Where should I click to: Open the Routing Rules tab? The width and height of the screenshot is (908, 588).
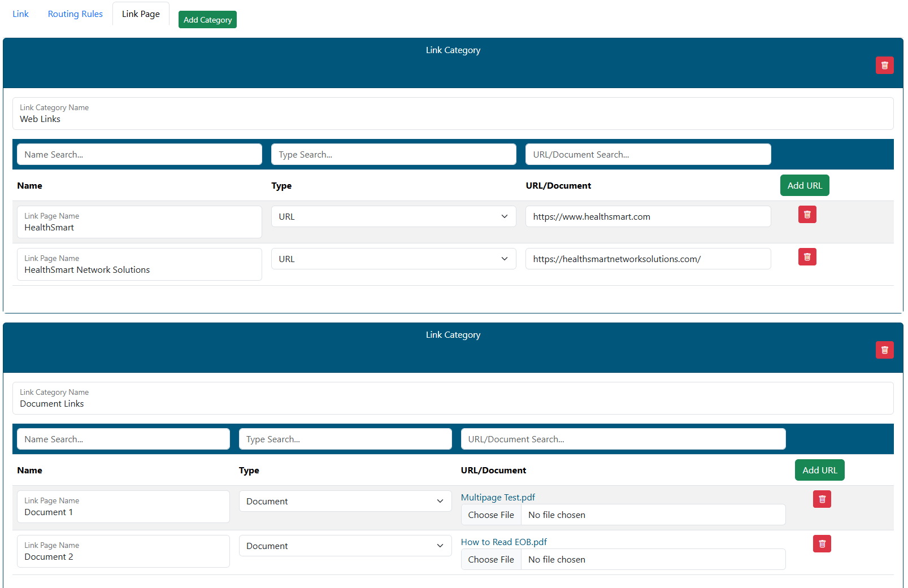[x=75, y=14]
